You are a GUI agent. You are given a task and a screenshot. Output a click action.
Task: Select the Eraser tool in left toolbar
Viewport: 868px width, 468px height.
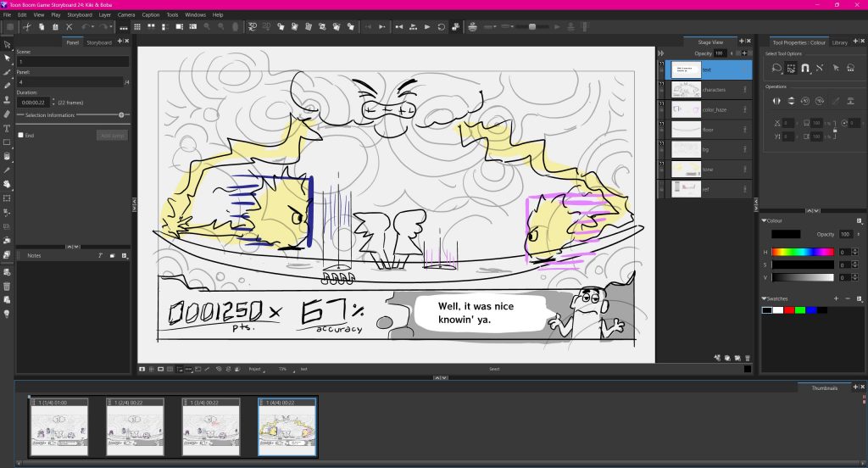[x=7, y=114]
